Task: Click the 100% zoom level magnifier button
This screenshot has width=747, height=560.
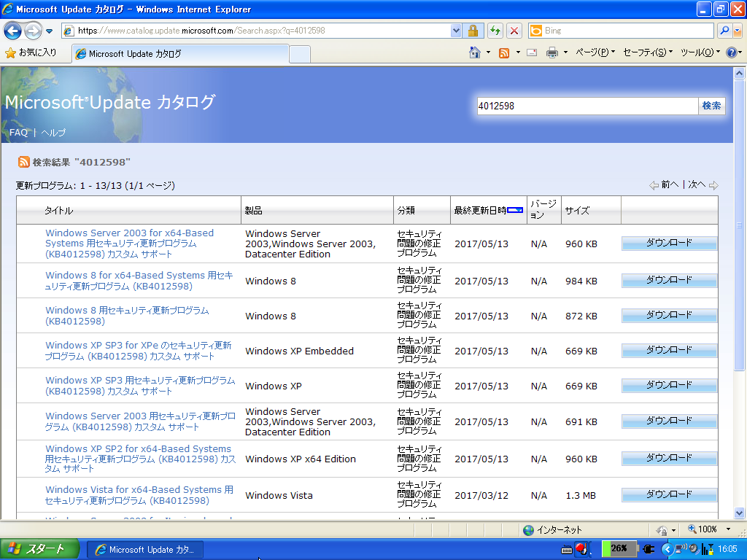Action: [703, 529]
